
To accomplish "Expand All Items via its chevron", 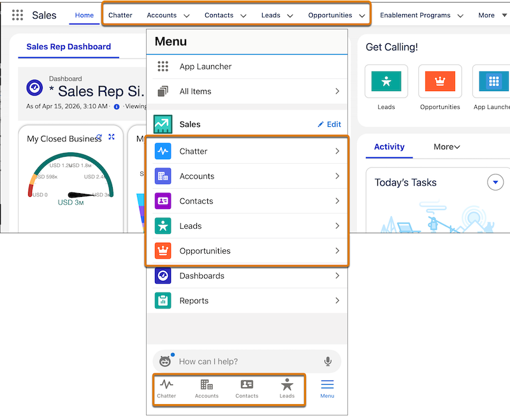I will pos(337,91).
